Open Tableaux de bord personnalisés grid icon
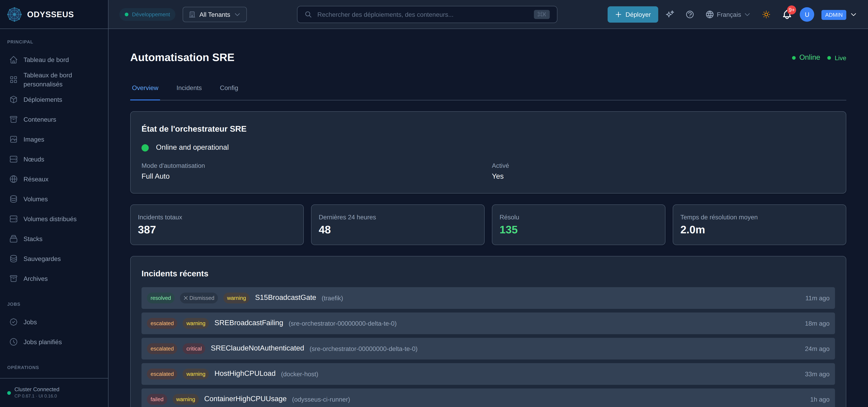The image size is (868, 407). click(x=14, y=80)
